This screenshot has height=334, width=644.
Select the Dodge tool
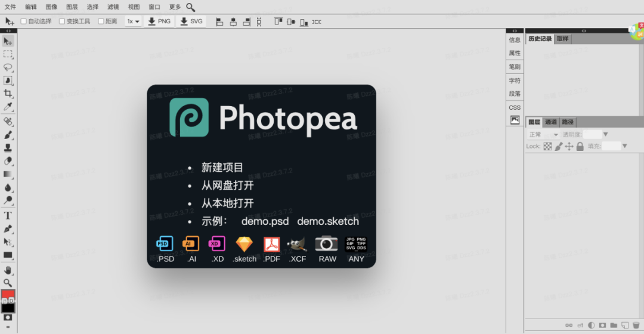click(x=8, y=200)
